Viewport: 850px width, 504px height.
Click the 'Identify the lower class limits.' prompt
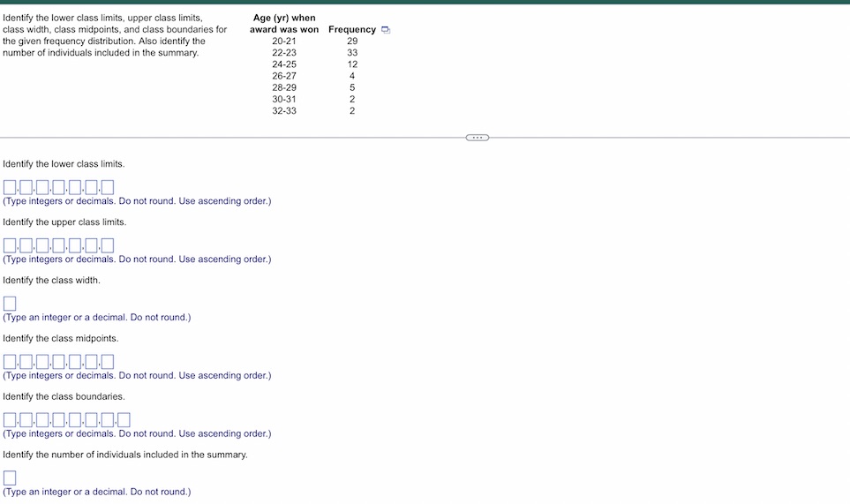64,164
